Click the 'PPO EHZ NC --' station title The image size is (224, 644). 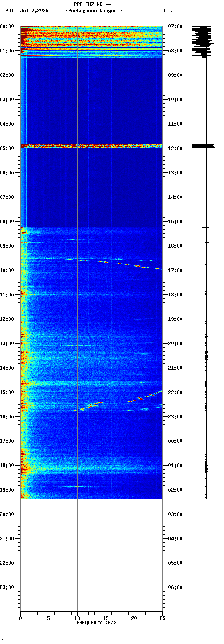(x=92, y=4)
